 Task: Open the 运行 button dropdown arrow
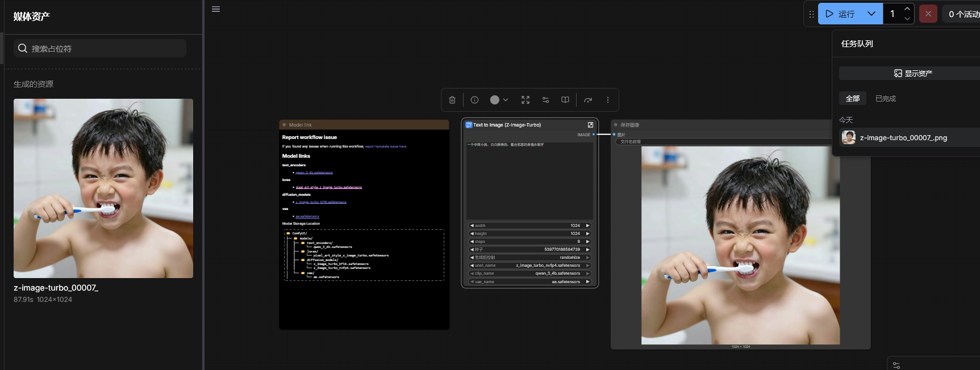871,14
